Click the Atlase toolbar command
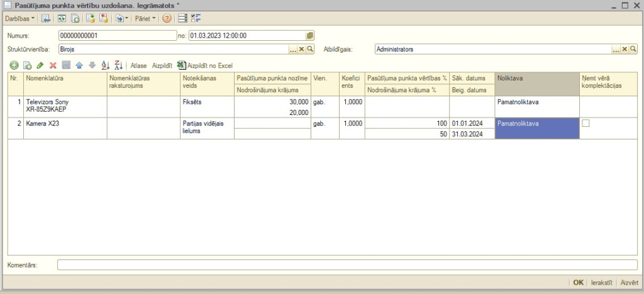 pyautogui.click(x=138, y=65)
